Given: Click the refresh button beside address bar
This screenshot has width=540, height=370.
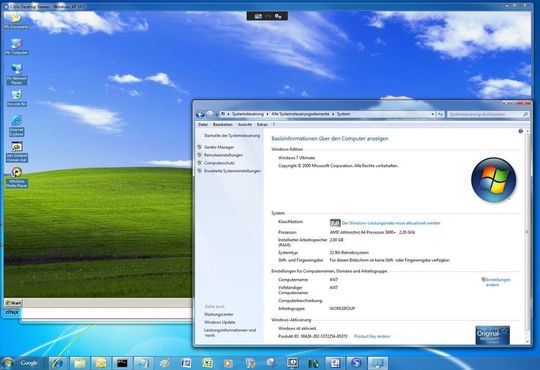Looking at the screenshot, I should click(440, 114).
